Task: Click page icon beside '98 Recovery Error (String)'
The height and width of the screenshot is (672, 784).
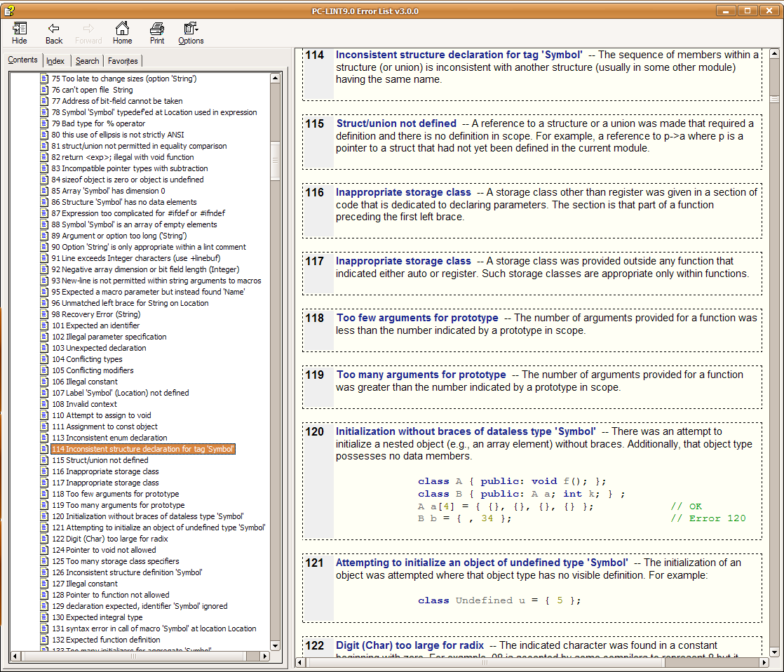Action: pyautogui.click(x=44, y=314)
